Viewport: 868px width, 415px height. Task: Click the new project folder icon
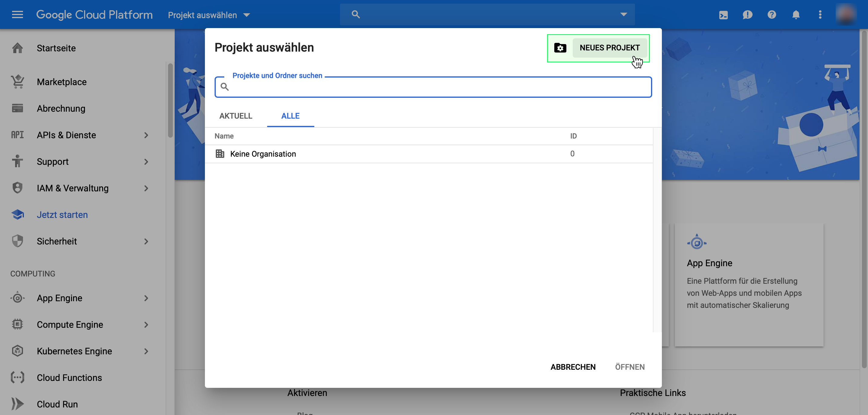point(560,48)
